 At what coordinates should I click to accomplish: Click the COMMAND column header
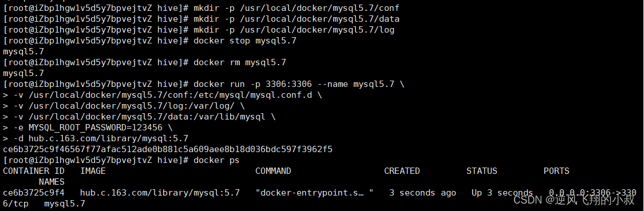[x=273, y=171]
